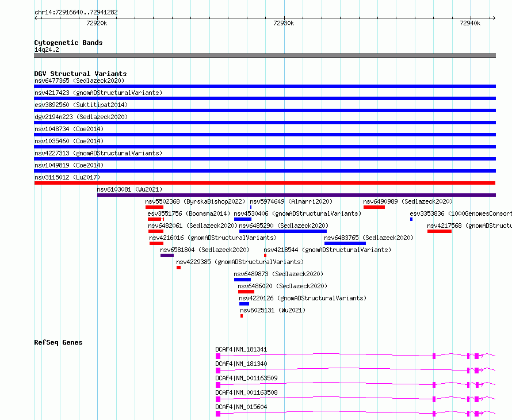Click blue bar under nsv4530406 label

[243, 219]
